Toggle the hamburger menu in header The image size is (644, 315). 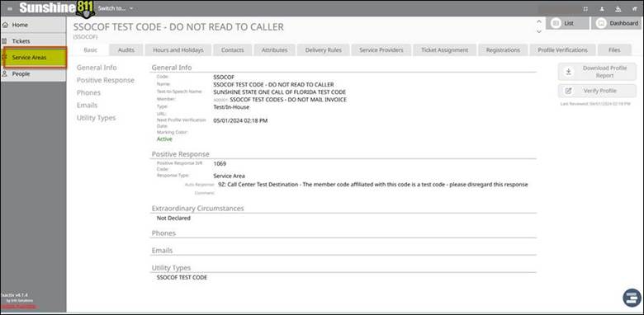click(10, 8)
